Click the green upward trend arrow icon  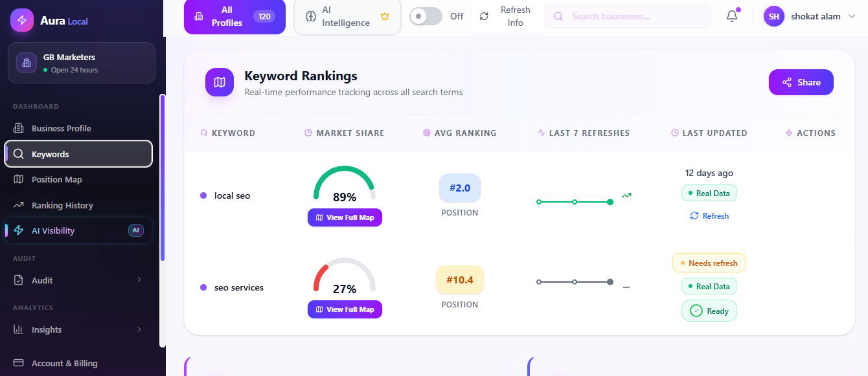[626, 195]
